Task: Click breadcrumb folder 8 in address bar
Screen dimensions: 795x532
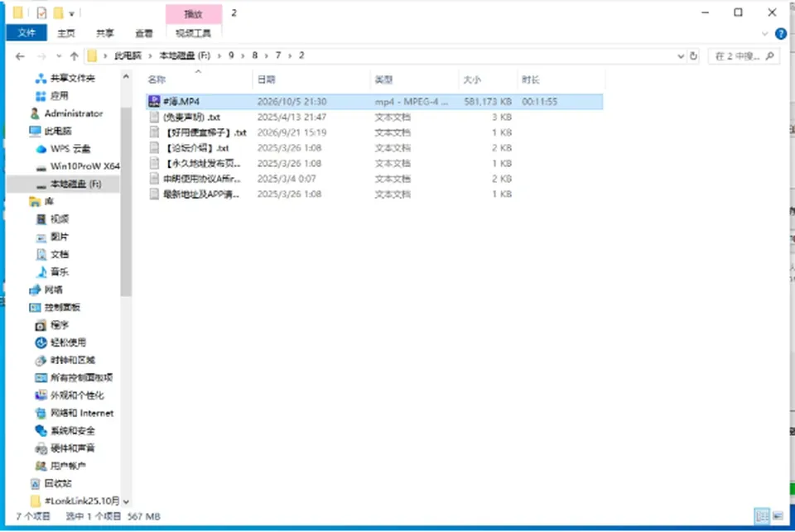Action: tap(254, 55)
